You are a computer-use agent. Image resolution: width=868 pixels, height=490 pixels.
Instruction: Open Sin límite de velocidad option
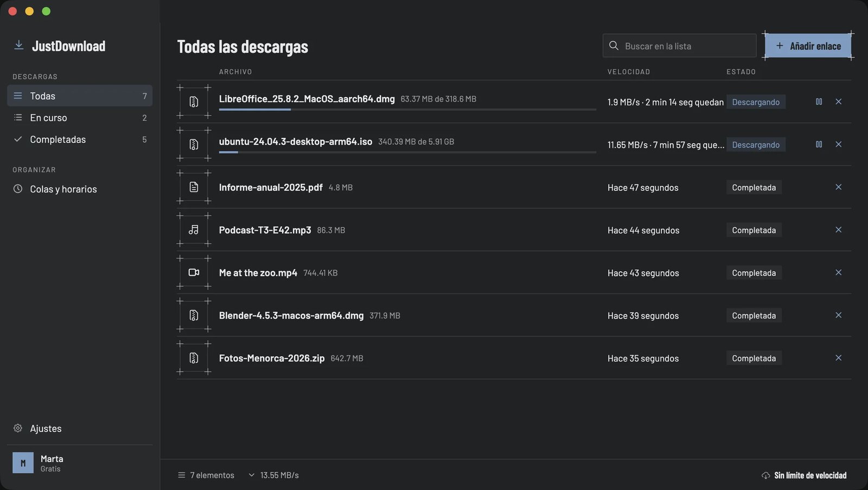tap(804, 475)
